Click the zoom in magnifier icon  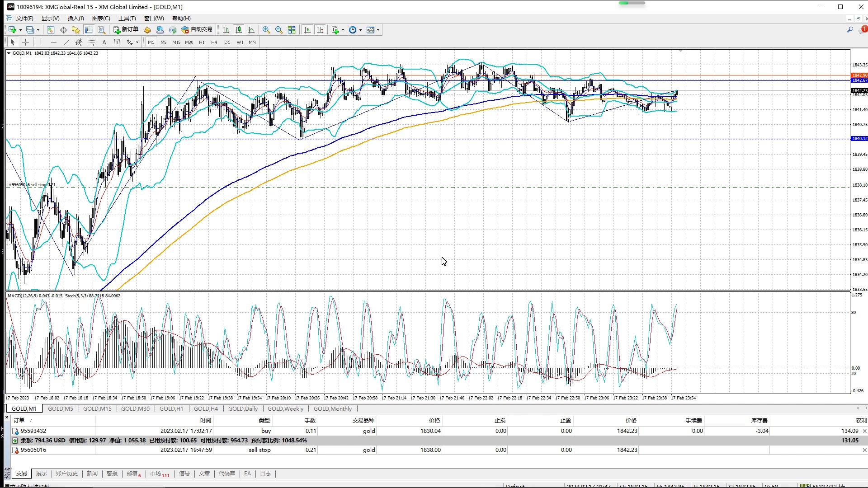pyautogui.click(x=266, y=30)
